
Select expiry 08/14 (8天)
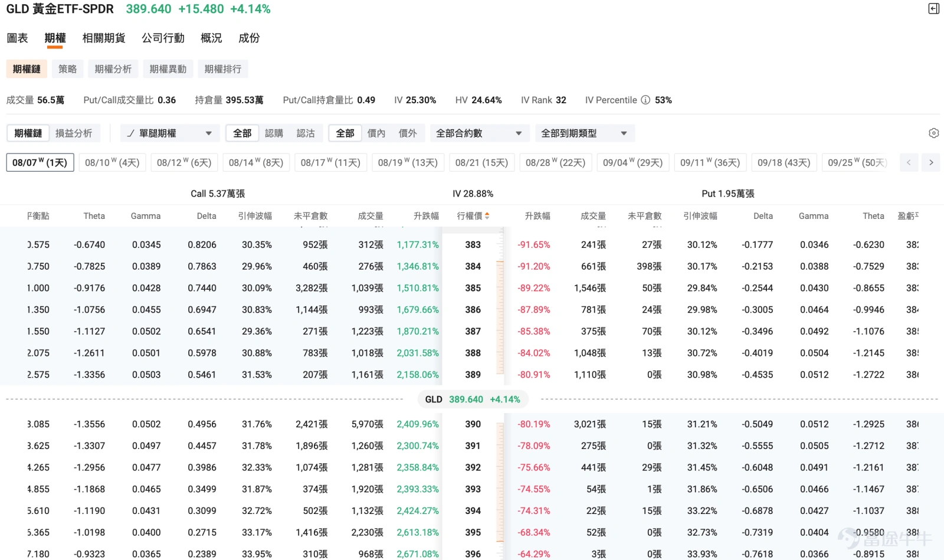(256, 162)
